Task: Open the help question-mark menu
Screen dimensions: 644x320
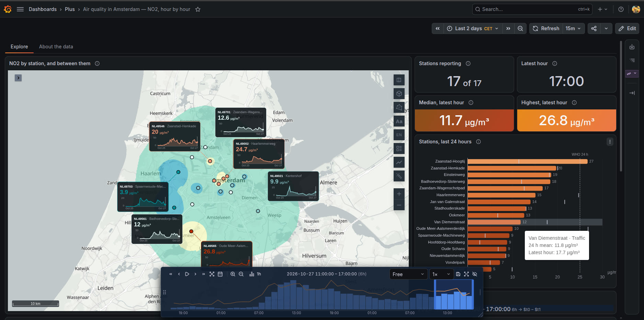Action: click(621, 9)
